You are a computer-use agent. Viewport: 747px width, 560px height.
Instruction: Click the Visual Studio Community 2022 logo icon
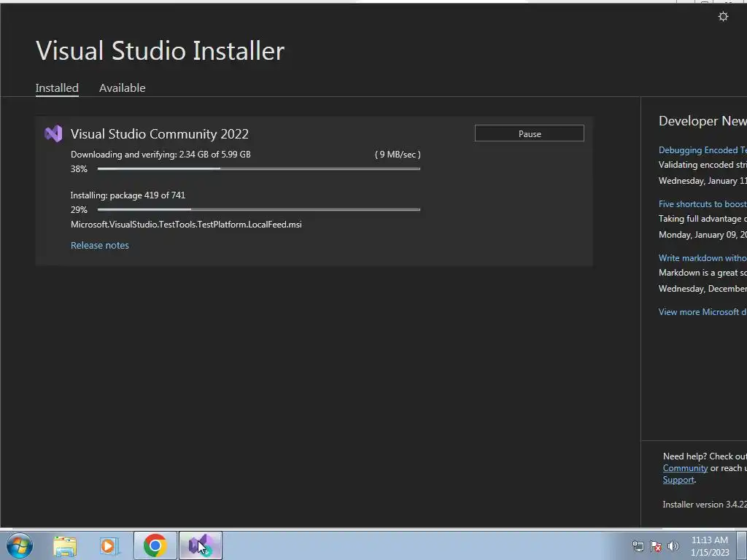pos(53,134)
